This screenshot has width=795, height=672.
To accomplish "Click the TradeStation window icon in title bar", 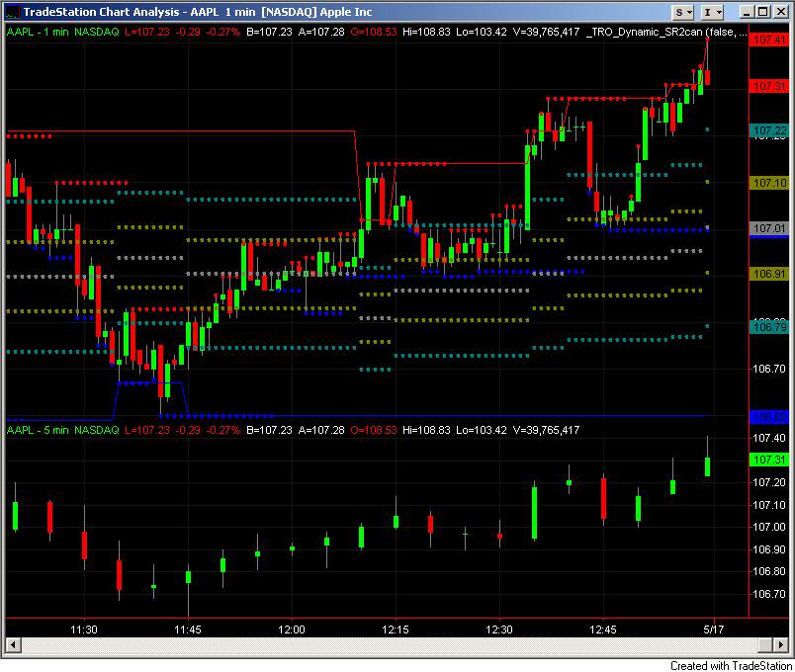I will pos(12,12).
